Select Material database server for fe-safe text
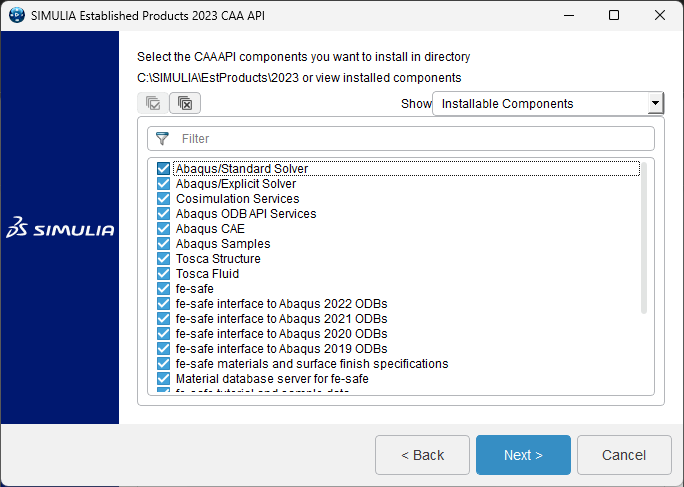Viewport: 684px width, 487px height. coord(272,378)
